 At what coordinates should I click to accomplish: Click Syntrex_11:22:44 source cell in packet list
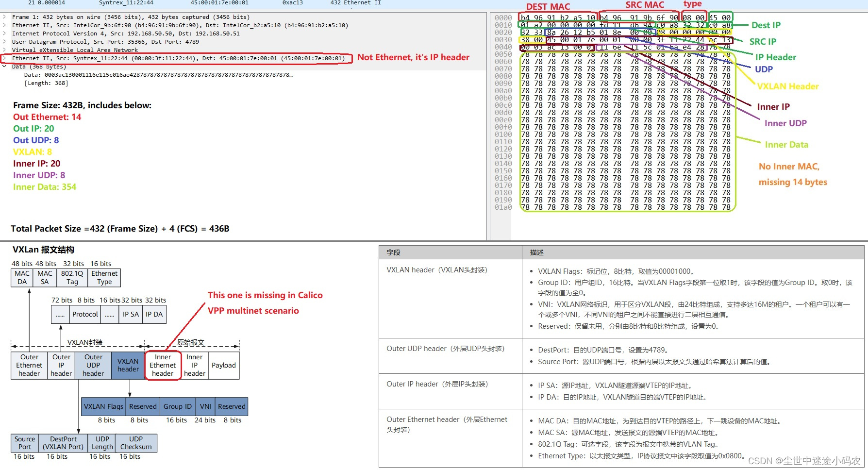pyautogui.click(x=126, y=2)
